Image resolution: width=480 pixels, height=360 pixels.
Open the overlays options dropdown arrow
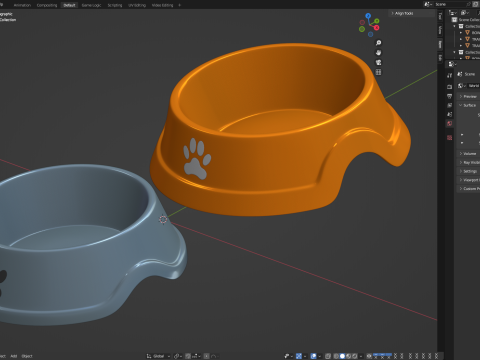click(319, 356)
